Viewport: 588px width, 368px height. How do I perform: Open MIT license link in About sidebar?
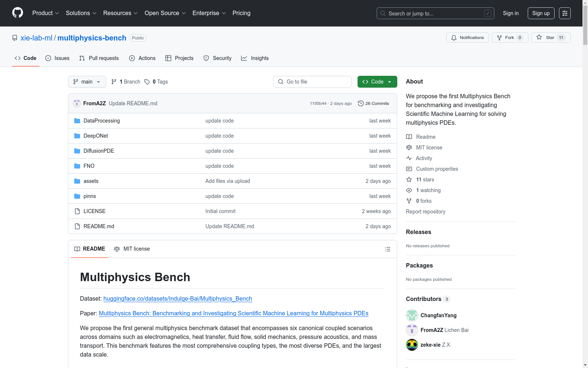424,148
